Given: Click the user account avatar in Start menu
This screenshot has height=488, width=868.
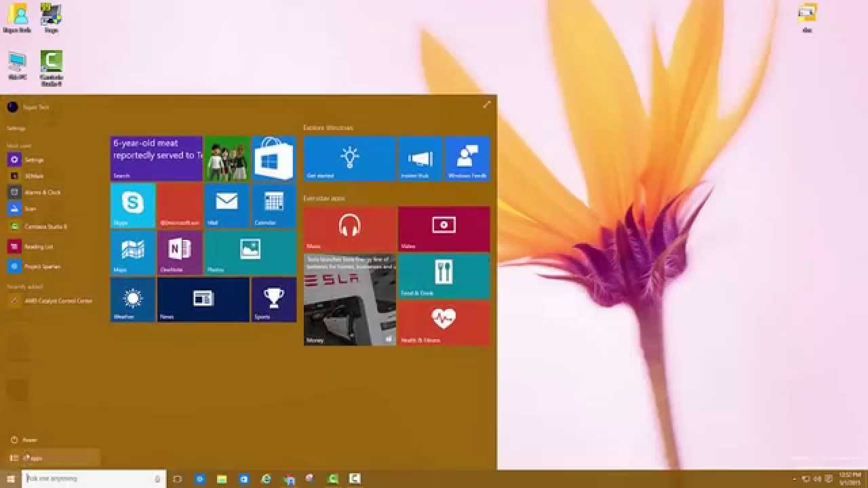Looking at the screenshot, I should (12, 107).
